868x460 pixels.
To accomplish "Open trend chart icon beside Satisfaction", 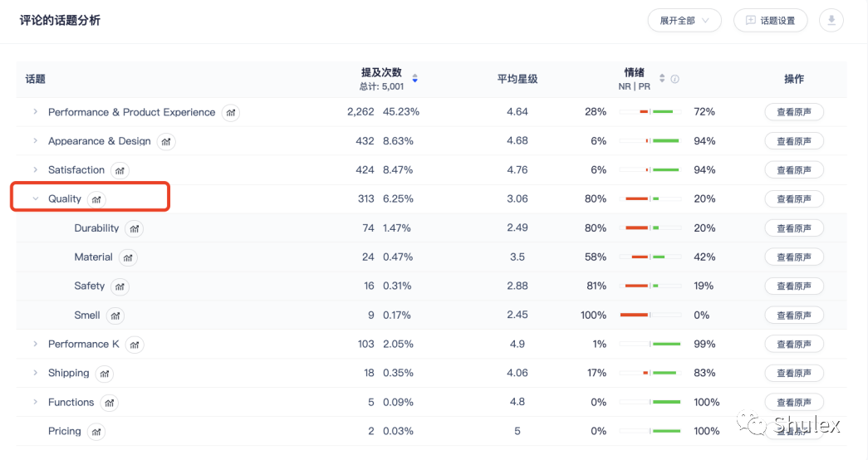I will [x=120, y=170].
